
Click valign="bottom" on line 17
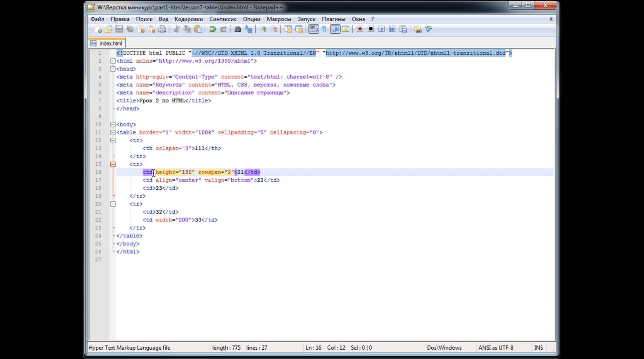click(x=229, y=180)
